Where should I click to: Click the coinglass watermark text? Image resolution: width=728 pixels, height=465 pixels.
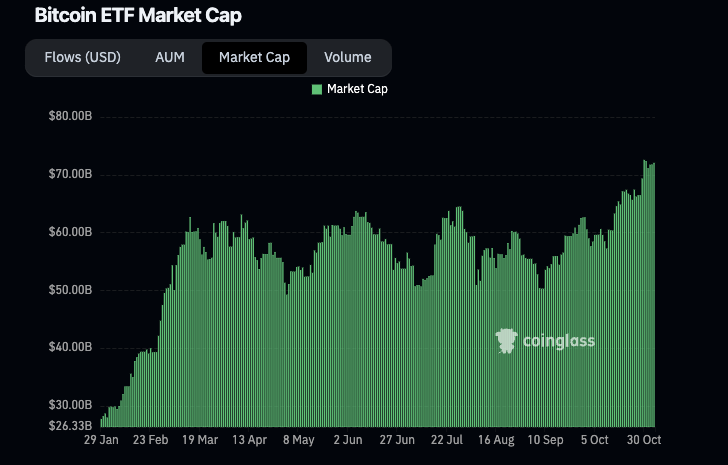point(559,341)
